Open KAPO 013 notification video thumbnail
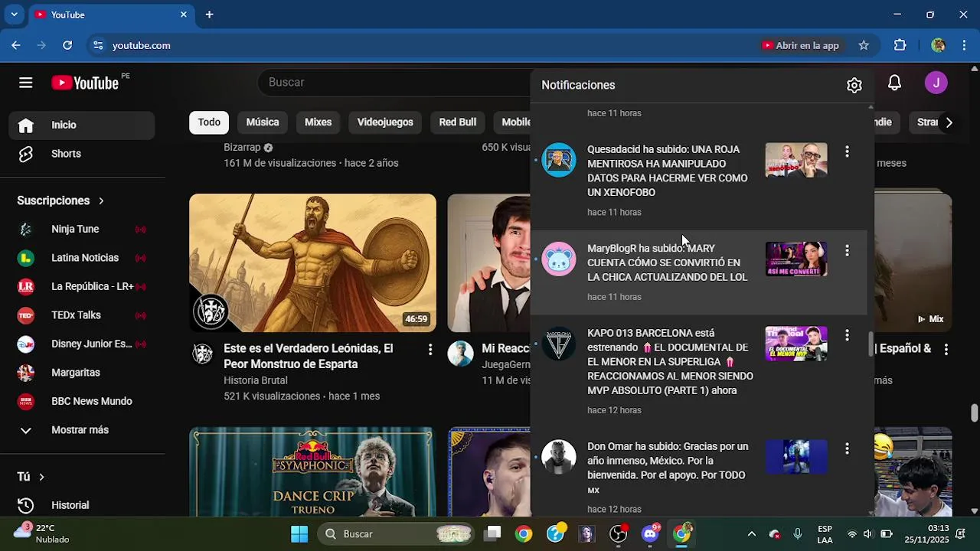980x551 pixels. click(x=796, y=344)
